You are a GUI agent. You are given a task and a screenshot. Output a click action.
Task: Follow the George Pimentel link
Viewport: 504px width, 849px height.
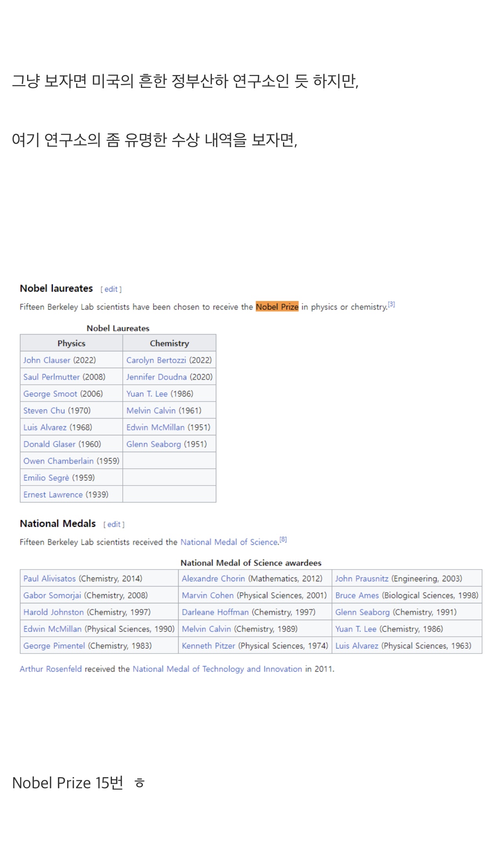pyautogui.click(x=54, y=646)
